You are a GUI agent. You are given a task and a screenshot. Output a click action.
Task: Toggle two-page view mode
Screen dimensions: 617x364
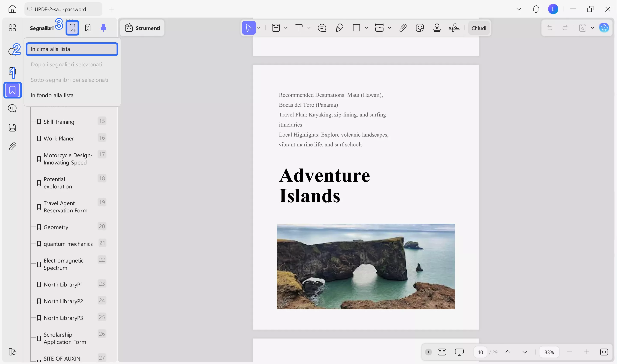pos(442,352)
